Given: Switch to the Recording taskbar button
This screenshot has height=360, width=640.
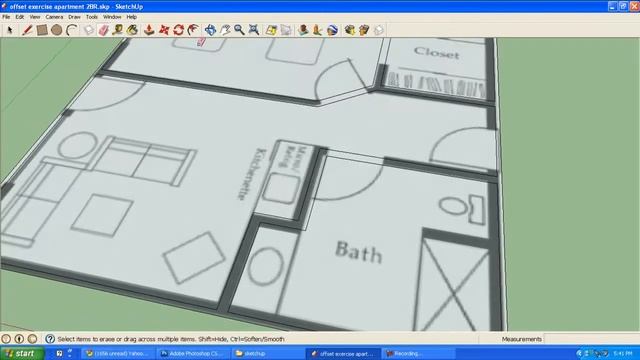Looking at the screenshot, I should tap(418, 353).
